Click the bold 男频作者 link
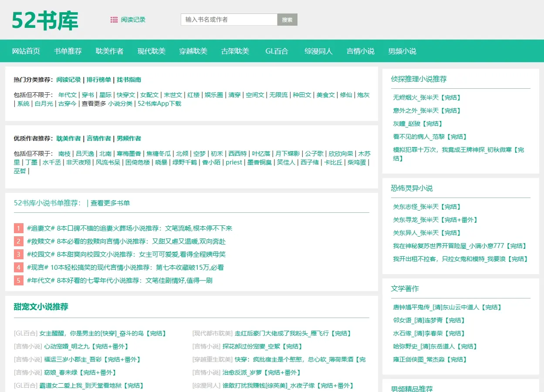 click(129, 138)
